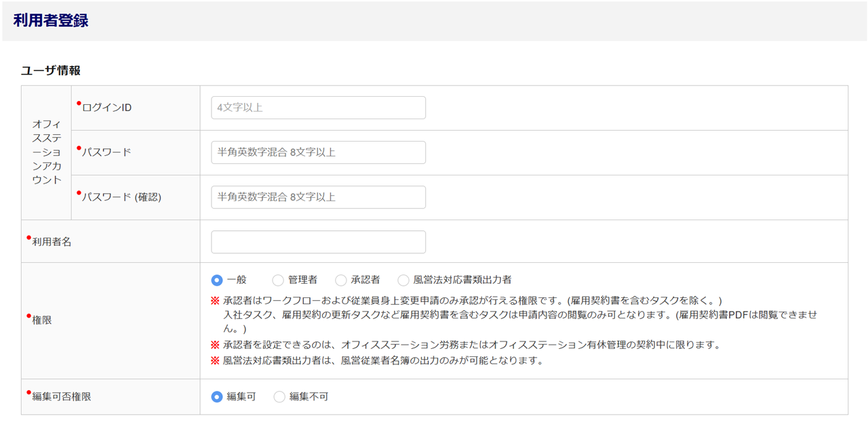The width and height of the screenshot is (868, 422).
Task: Select the 利用者名 text field
Action: click(x=318, y=242)
